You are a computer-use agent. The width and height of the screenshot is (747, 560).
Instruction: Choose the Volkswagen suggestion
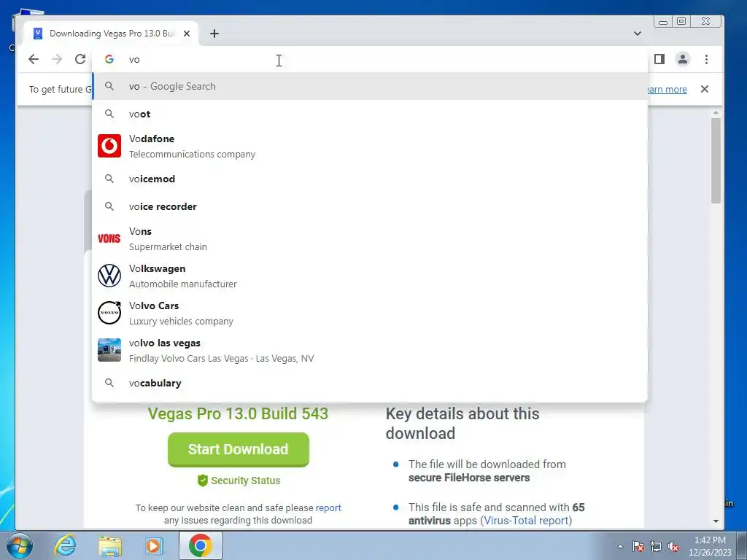[370, 276]
